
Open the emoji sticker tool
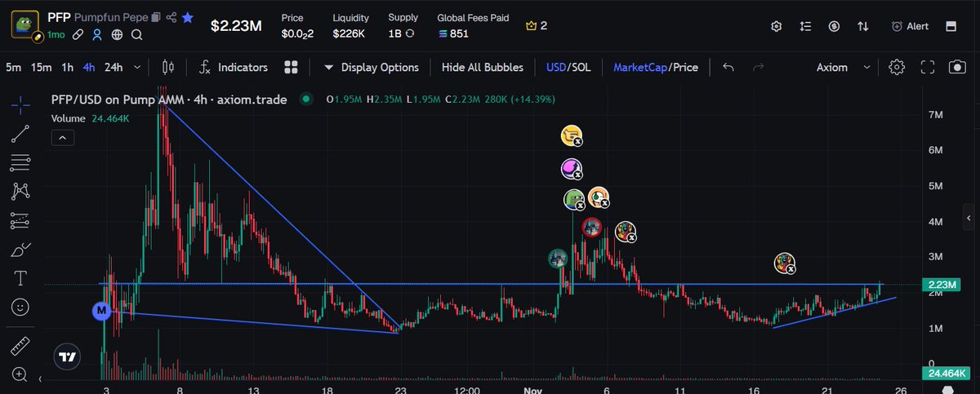[x=20, y=308]
